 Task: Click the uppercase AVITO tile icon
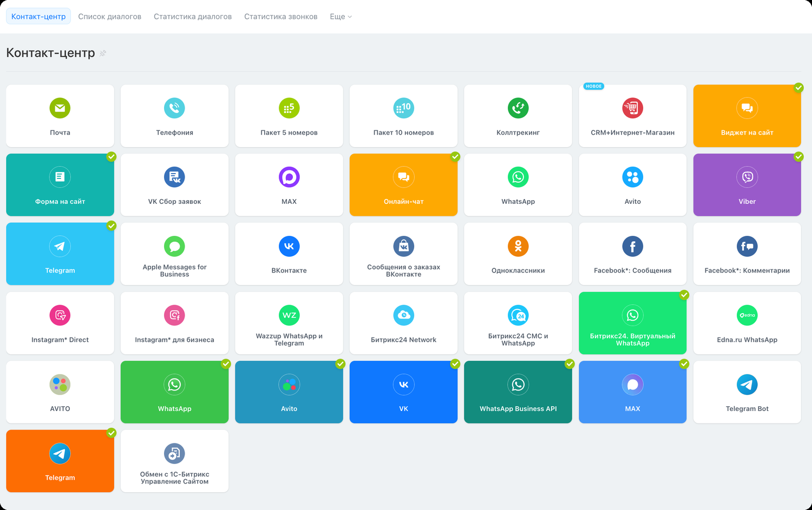point(60,385)
